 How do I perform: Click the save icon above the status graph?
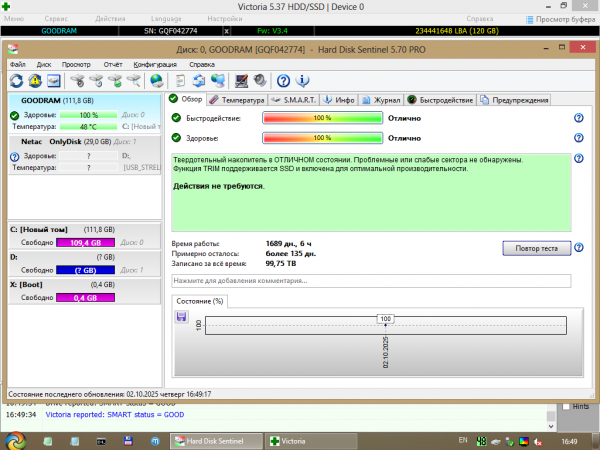pos(182,317)
